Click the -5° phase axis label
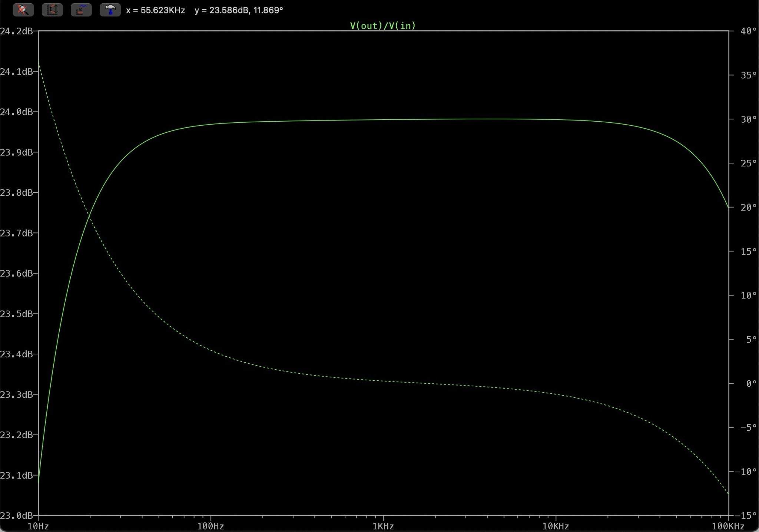 click(x=748, y=428)
